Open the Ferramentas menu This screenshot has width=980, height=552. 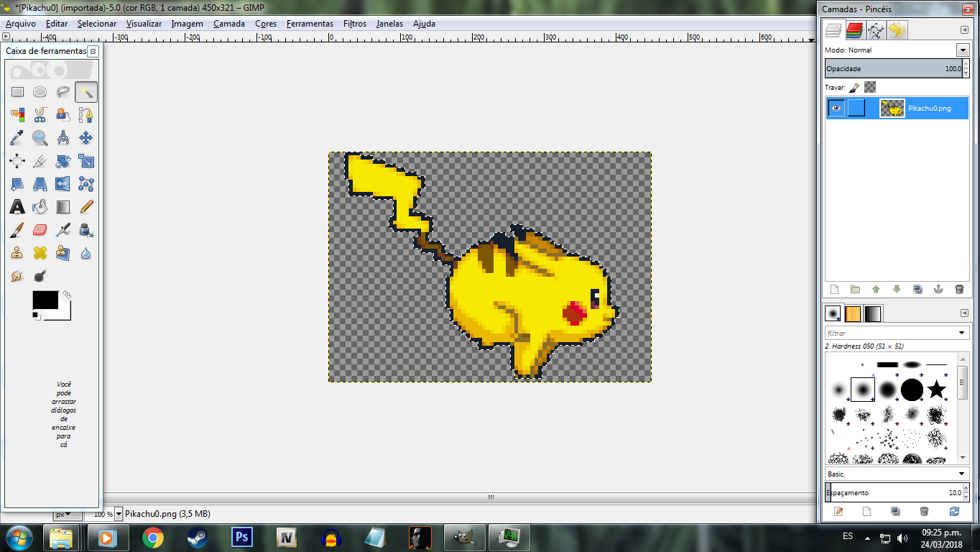pos(310,24)
